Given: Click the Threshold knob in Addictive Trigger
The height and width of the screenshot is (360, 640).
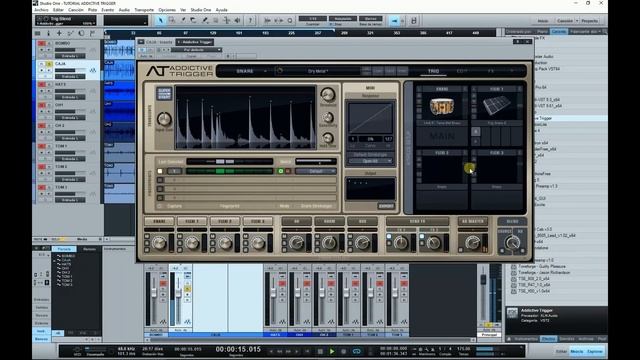Looking at the screenshot, I should point(327,95).
